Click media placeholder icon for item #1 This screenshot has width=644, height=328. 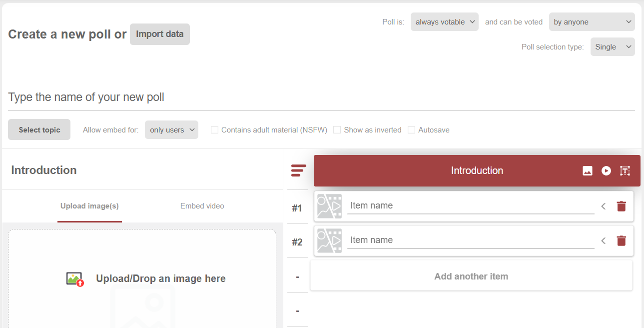coord(330,206)
